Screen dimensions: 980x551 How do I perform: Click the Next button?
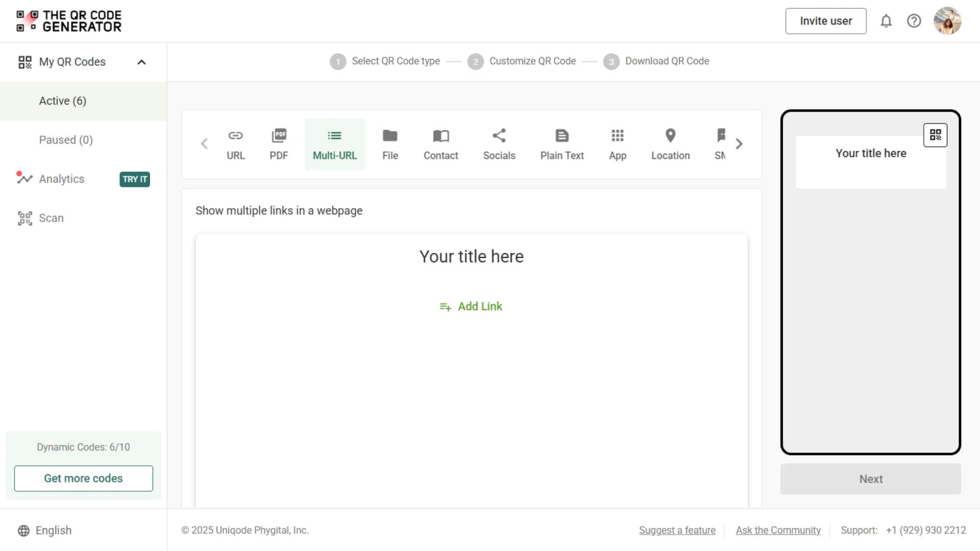point(871,479)
